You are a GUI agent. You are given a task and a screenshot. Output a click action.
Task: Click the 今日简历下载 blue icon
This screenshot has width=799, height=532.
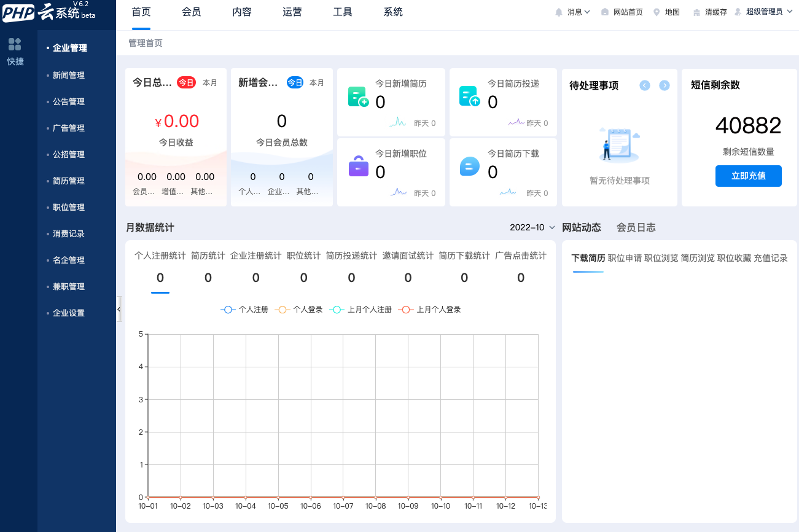tap(470, 166)
